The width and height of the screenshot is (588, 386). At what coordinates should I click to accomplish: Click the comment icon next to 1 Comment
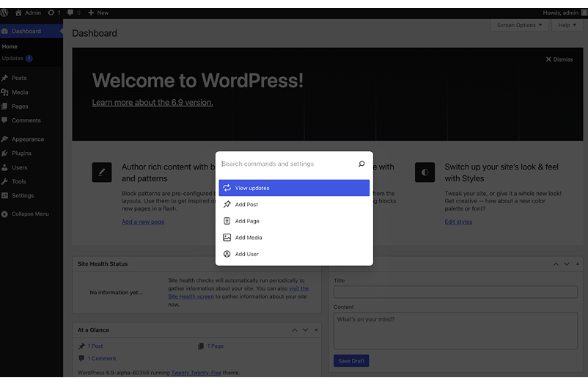[x=81, y=358]
